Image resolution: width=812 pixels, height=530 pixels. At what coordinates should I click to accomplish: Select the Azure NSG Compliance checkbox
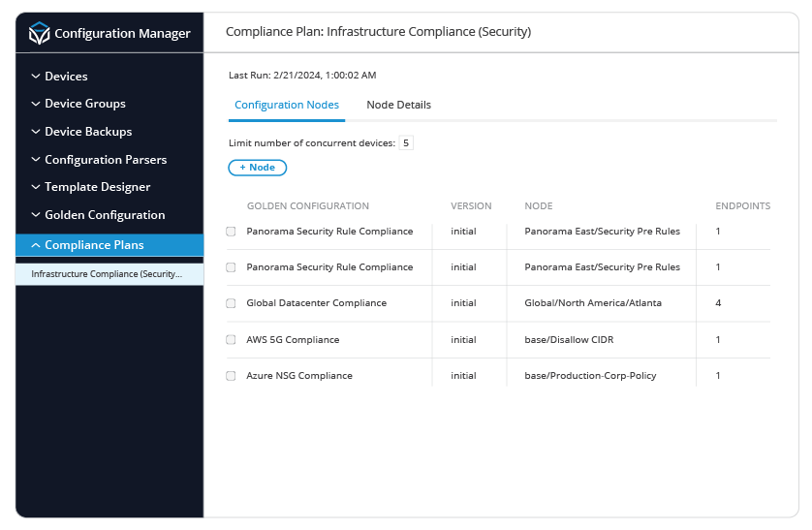231,376
